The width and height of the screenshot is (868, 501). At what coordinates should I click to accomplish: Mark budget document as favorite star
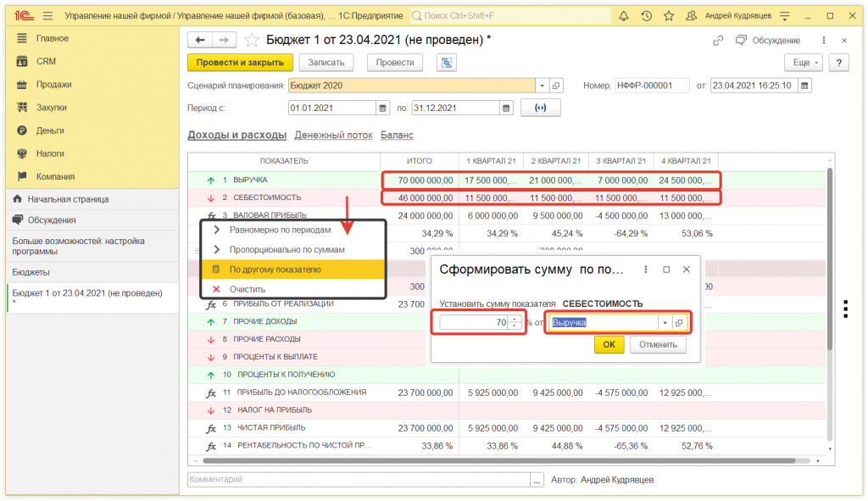point(252,40)
